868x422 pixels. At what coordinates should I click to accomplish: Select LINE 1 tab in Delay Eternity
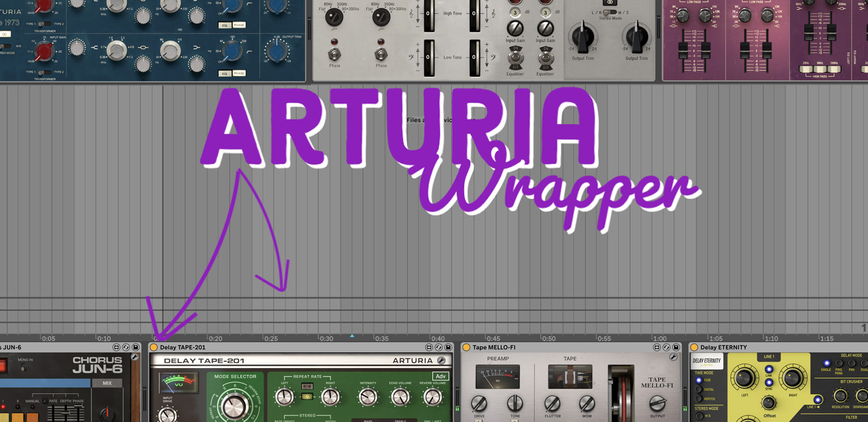(768, 356)
